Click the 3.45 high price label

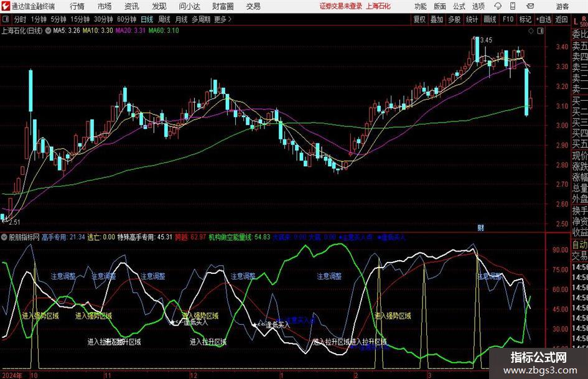pyautogui.click(x=486, y=40)
